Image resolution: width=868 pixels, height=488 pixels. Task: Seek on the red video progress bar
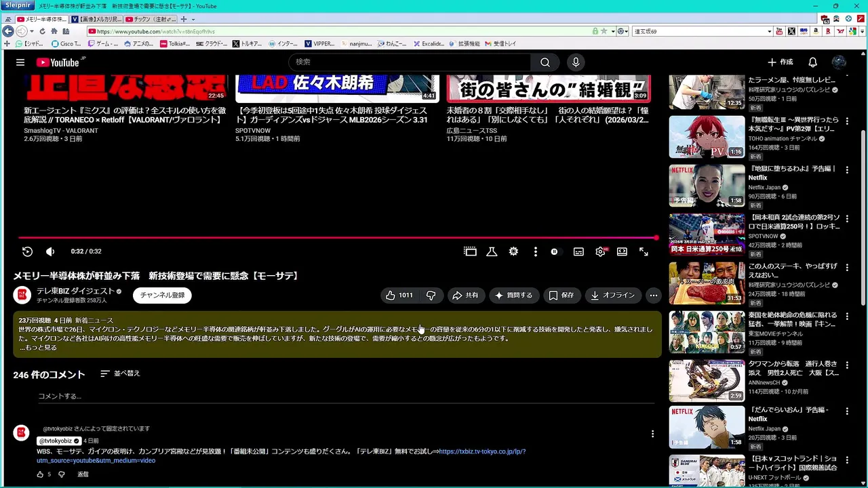coord(338,238)
